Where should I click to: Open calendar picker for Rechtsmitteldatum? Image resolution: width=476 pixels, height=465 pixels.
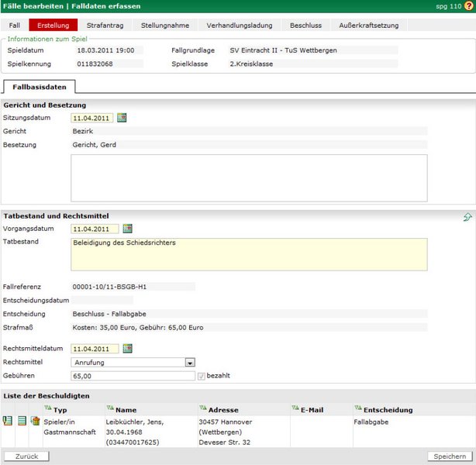tap(128, 349)
